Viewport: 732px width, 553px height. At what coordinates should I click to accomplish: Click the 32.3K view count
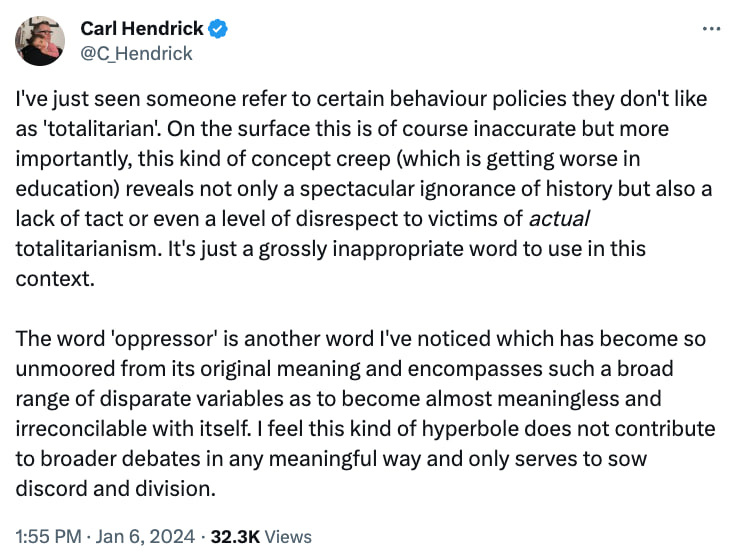pos(235,537)
